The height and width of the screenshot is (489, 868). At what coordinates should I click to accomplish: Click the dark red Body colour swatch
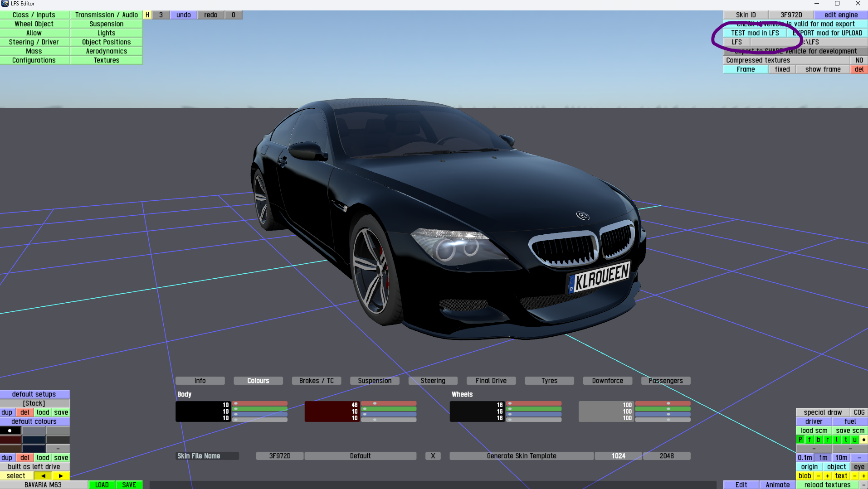332,412
